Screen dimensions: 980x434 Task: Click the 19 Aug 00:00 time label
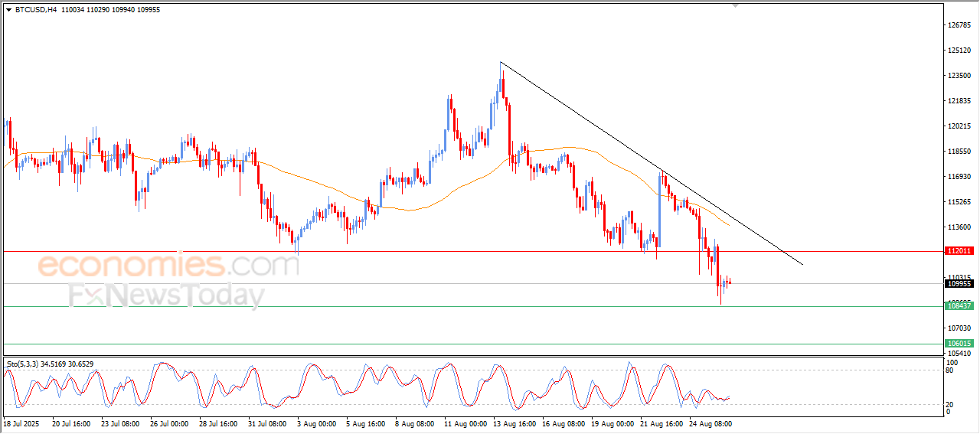[612, 423]
